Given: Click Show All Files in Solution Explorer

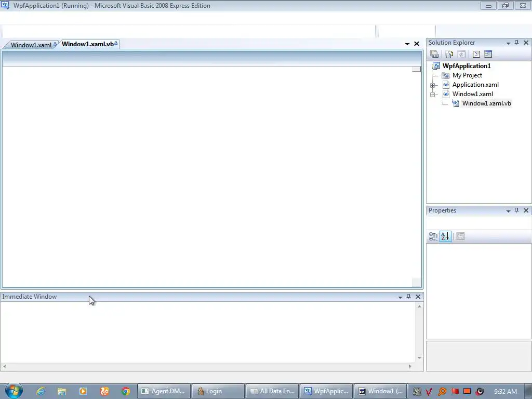Looking at the screenshot, I should click(x=449, y=54).
